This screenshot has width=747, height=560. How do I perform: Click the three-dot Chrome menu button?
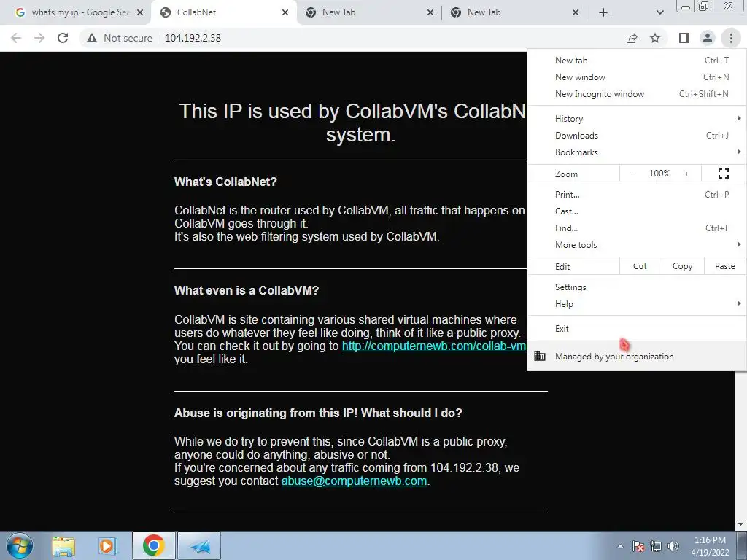pos(731,38)
